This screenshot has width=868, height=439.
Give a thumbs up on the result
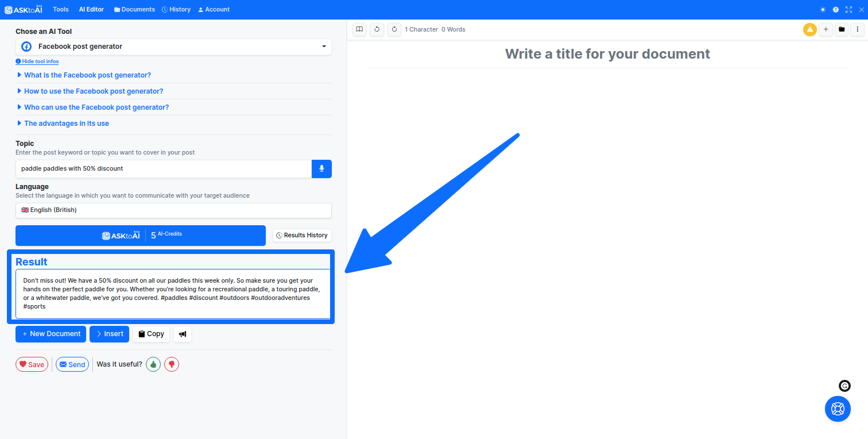(153, 364)
